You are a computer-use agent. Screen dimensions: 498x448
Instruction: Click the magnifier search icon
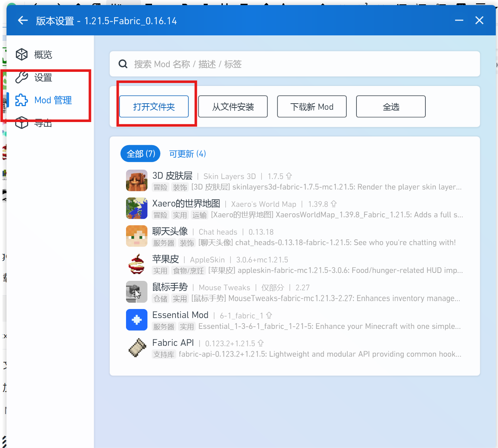pyautogui.click(x=123, y=64)
